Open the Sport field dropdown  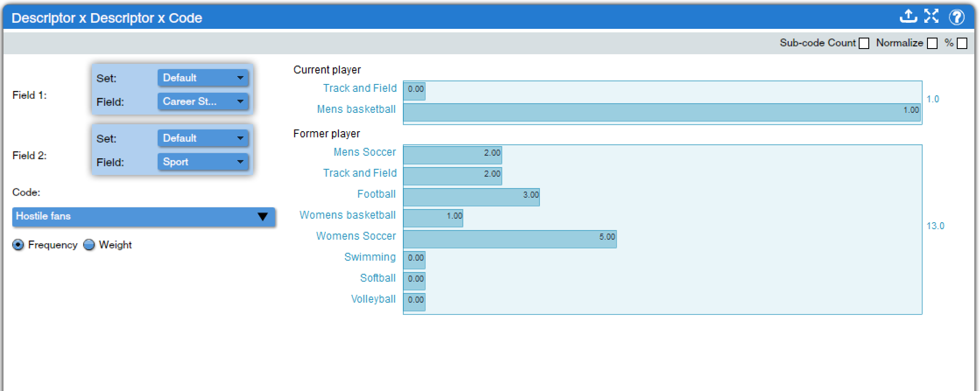click(203, 162)
